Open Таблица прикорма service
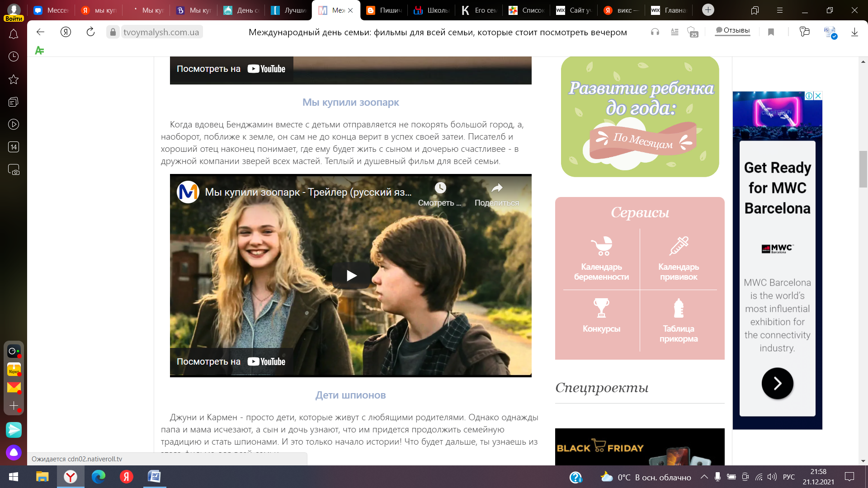This screenshot has height=488, width=868. click(678, 320)
